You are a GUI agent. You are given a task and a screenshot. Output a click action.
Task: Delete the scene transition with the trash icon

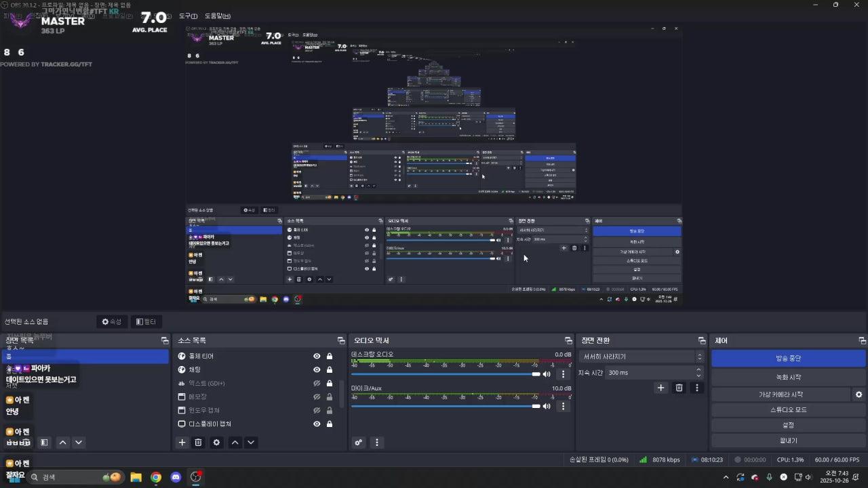679,388
